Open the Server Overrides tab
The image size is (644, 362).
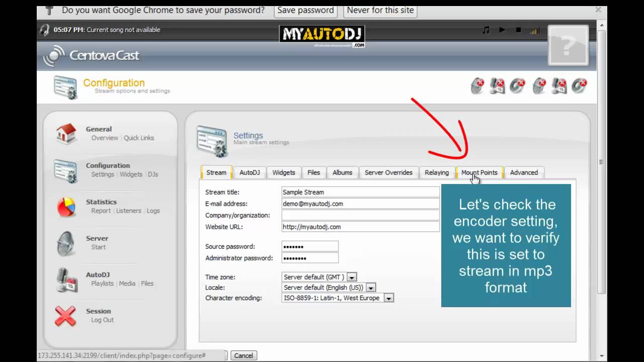(x=388, y=172)
